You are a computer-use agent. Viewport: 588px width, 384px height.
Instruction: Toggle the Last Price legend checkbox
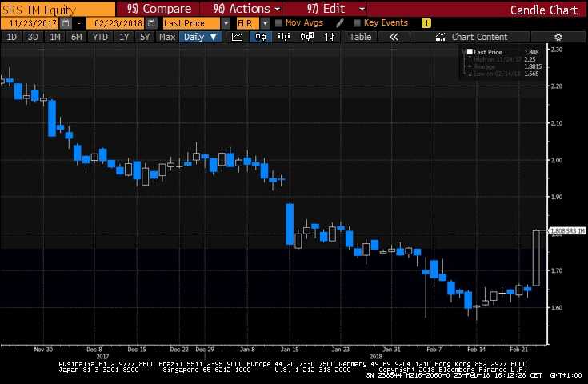(x=469, y=51)
